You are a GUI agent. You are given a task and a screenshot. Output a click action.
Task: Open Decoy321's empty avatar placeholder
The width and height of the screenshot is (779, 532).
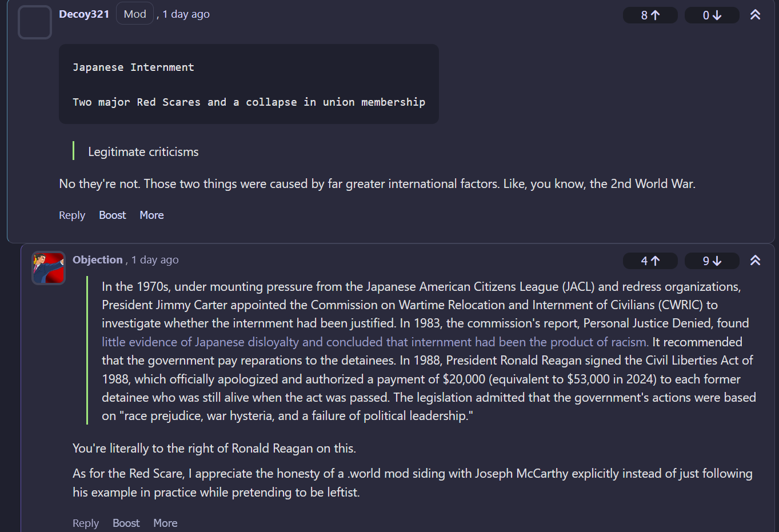tap(35, 22)
